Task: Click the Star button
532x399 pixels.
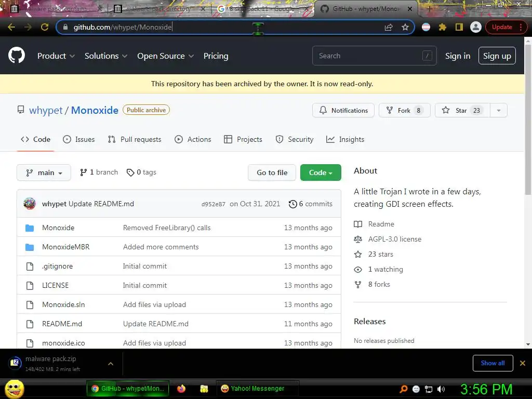Action: coord(462,110)
